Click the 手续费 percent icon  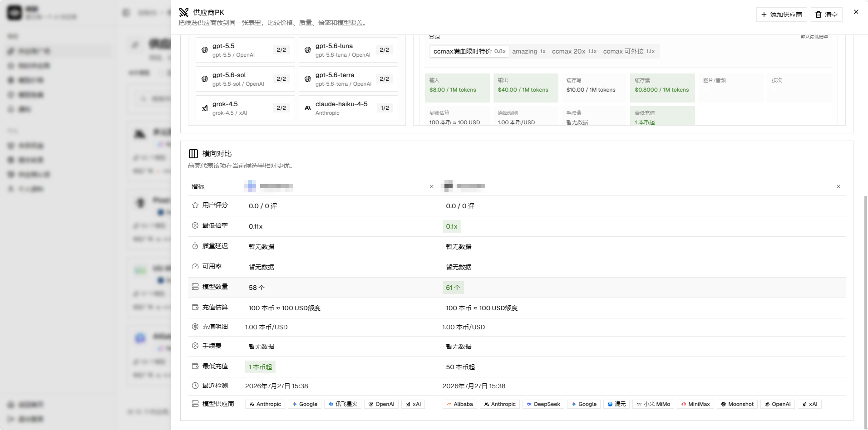pyautogui.click(x=195, y=346)
